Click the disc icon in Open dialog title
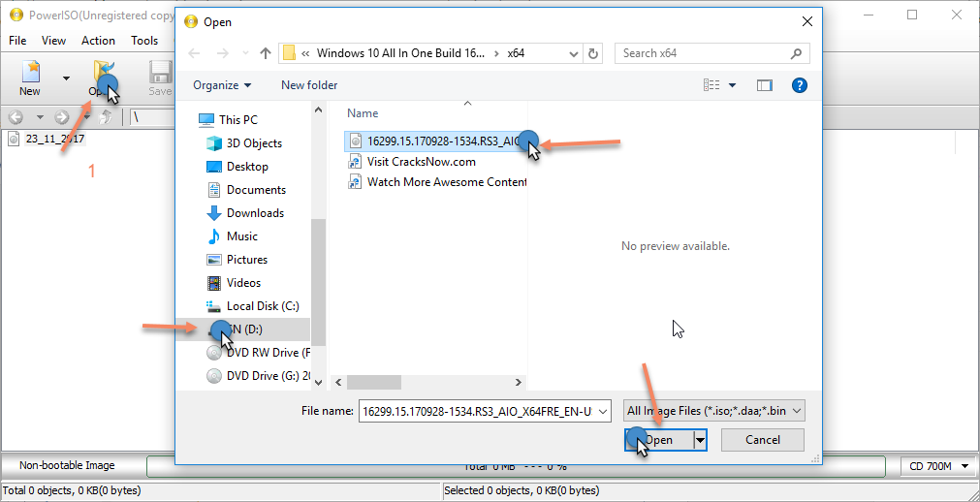This screenshot has width=980, height=502. pos(191,22)
